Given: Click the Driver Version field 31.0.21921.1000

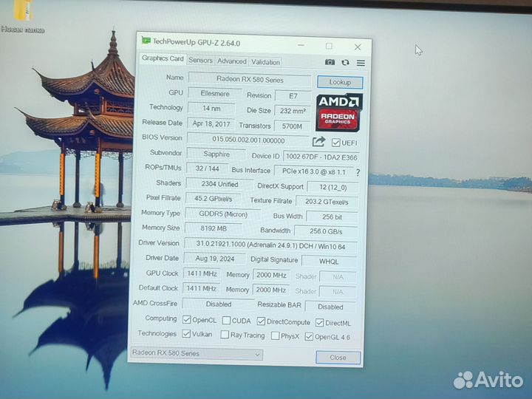Looking at the screenshot, I should click(x=270, y=245).
